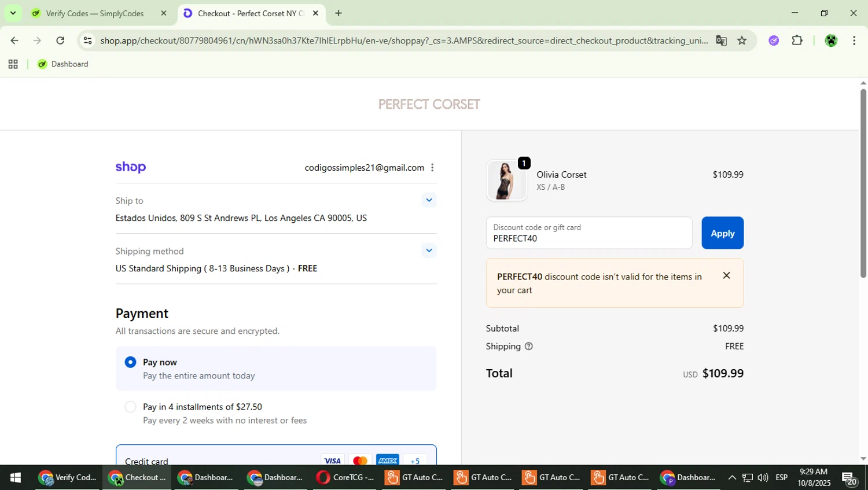Dismiss the invalid discount code message
Image resolution: width=868 pixels, height=490 pixels.
[x=727, y=275]
